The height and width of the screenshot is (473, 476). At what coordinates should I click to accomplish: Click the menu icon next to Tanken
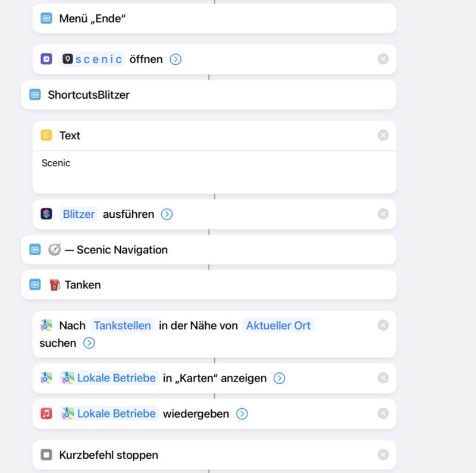click(35, 285)
